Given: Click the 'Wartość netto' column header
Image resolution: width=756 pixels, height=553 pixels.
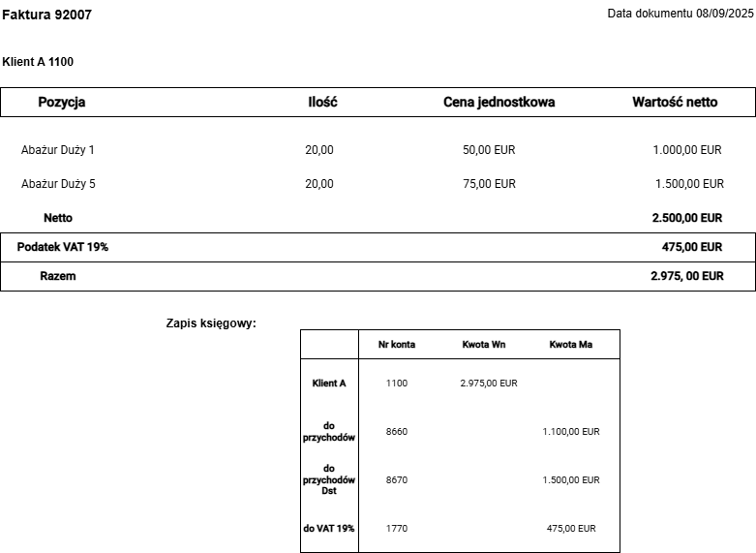Looking at the screenshot, I should click(675, 102).
